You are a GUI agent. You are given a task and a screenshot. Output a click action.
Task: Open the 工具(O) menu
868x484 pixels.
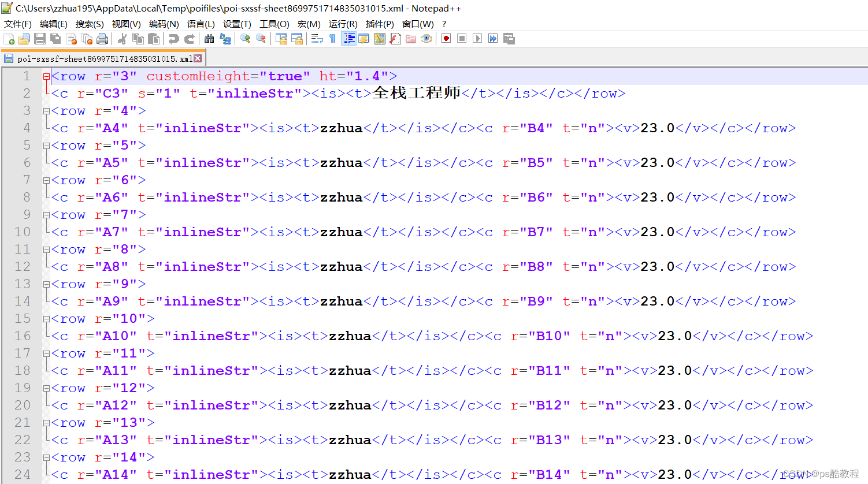[275, 24]
